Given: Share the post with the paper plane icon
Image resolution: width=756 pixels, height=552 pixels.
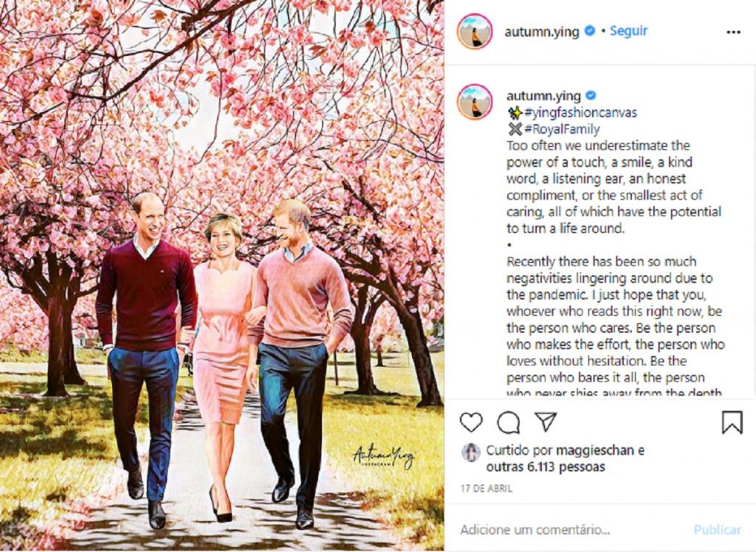Looking at the screenshot, I should pos(546,422).
